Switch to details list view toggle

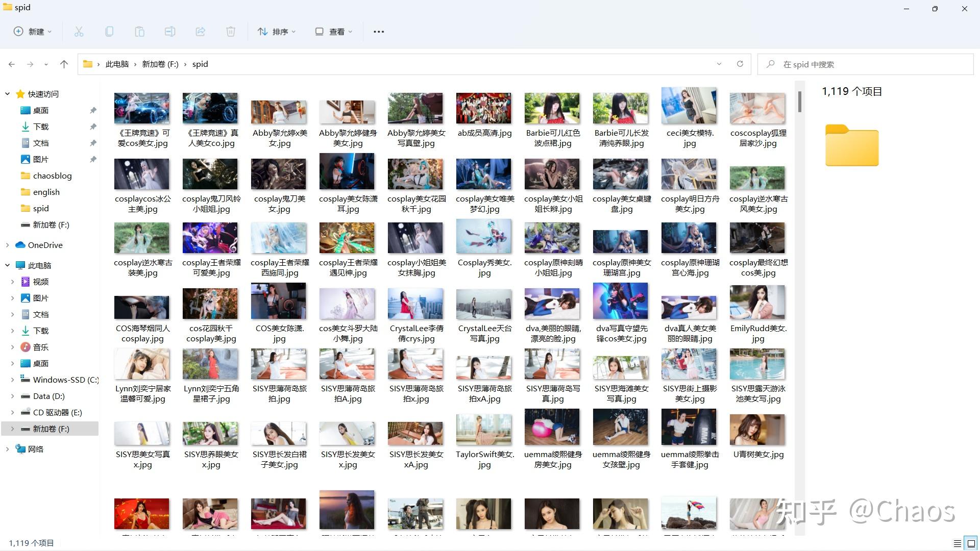click(x=957, y=543)
